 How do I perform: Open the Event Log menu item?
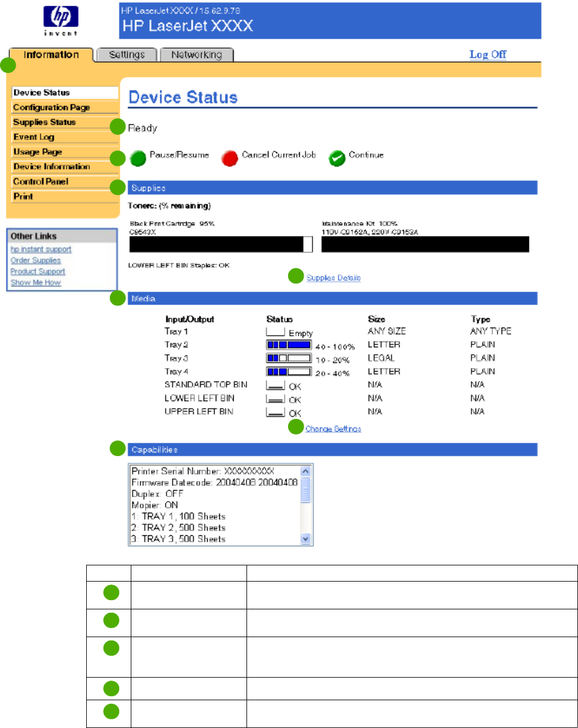(34, 137)
